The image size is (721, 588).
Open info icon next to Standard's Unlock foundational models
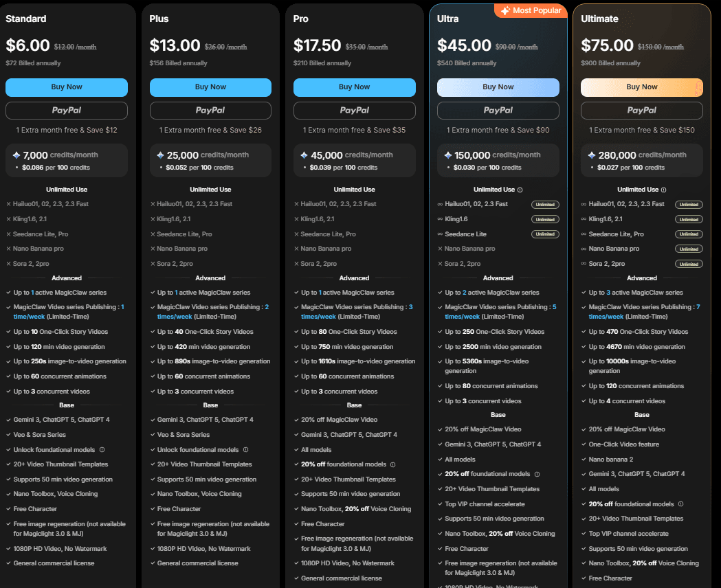(102, 450)
